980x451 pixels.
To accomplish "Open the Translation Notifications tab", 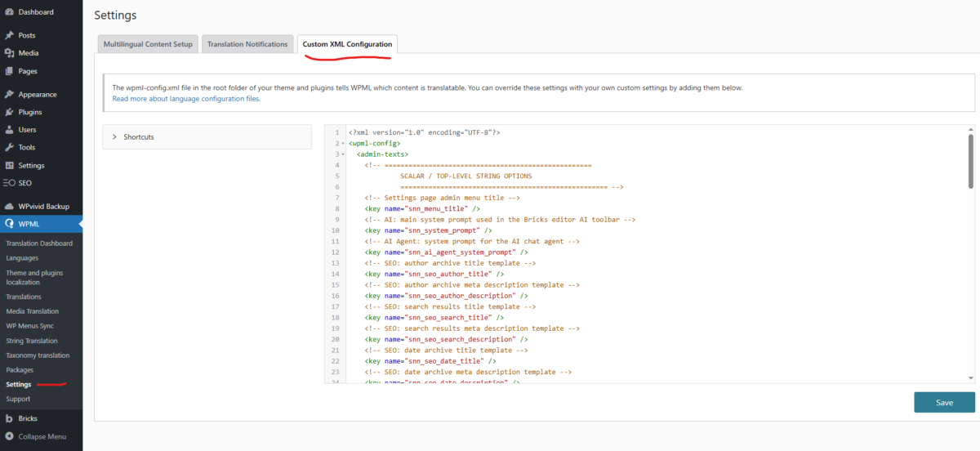I will pos(247,44).
